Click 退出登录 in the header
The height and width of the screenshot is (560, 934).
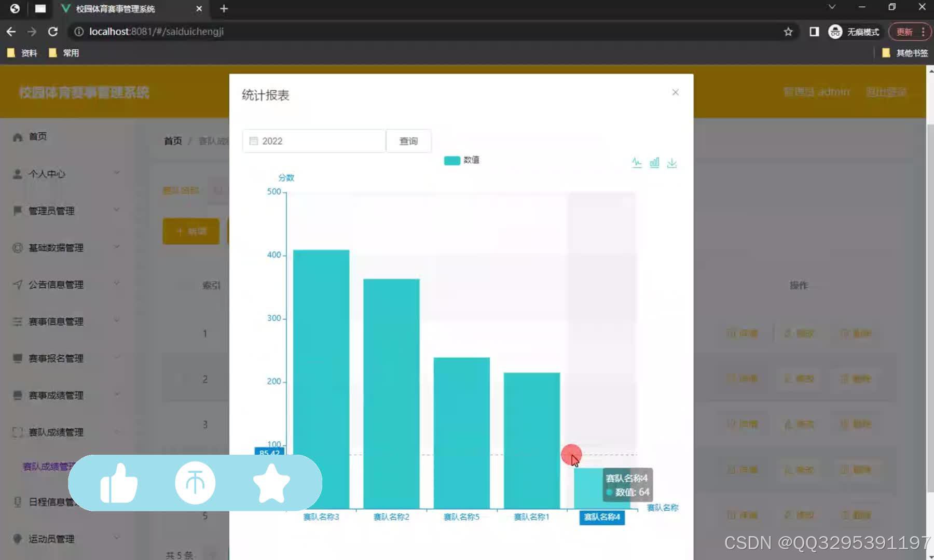point(886,92)
